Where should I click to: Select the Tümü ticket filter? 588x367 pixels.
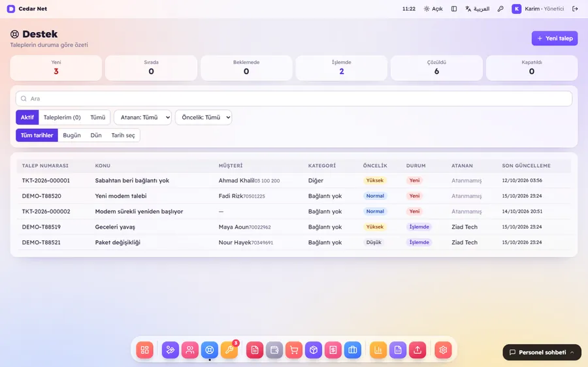(97, 118)
